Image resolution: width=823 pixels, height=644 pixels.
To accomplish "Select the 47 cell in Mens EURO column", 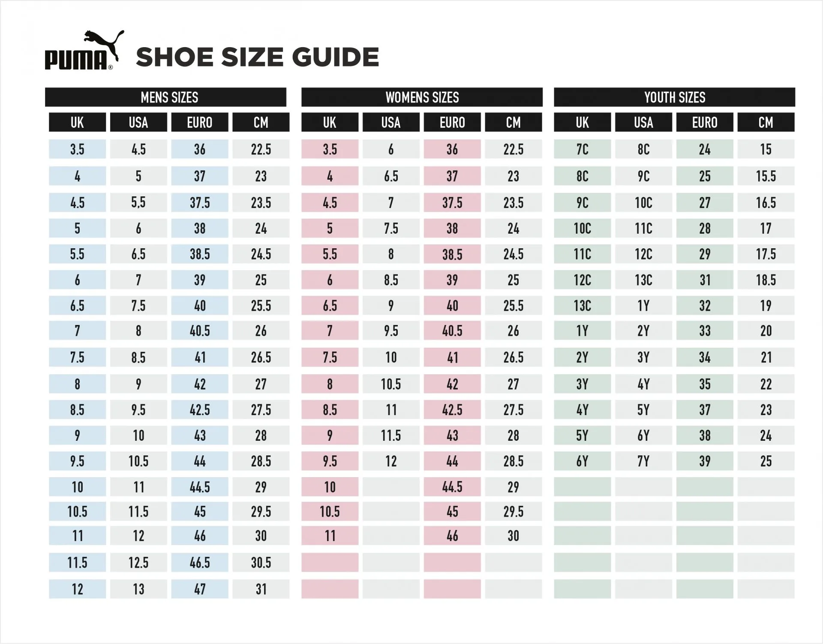I will [200, 589].
